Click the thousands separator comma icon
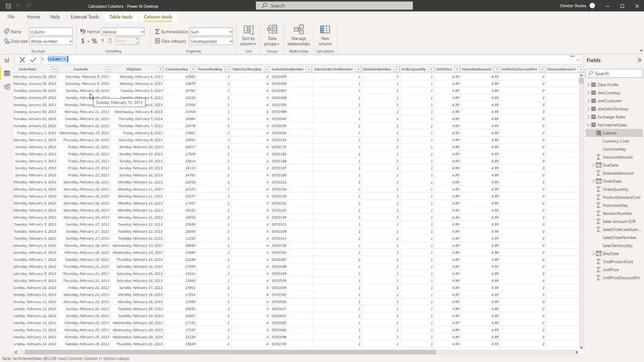644x362 pixels. (x=103, y=41)
